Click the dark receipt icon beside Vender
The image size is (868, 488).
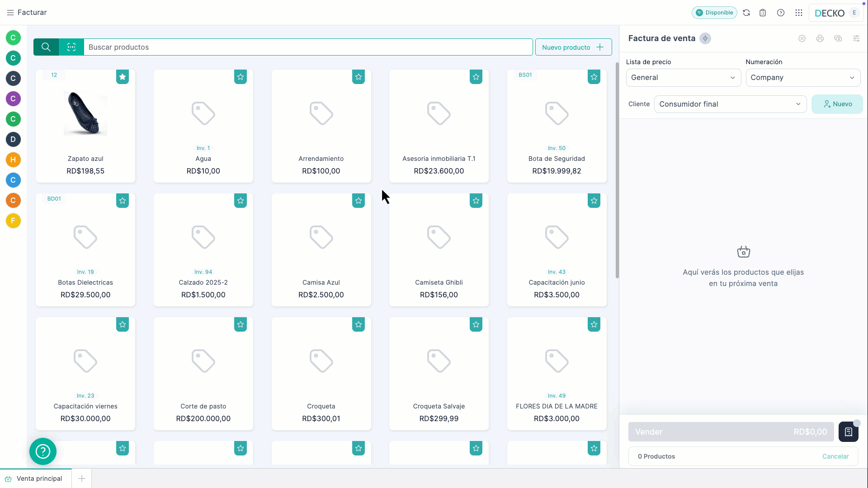[849, 432]
